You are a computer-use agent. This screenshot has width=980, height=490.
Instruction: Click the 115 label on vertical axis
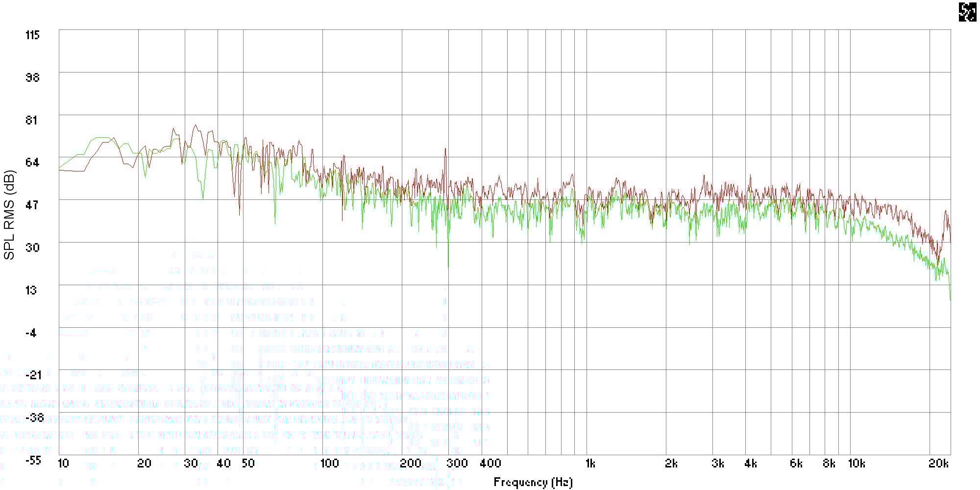click(x=32, y=35)
